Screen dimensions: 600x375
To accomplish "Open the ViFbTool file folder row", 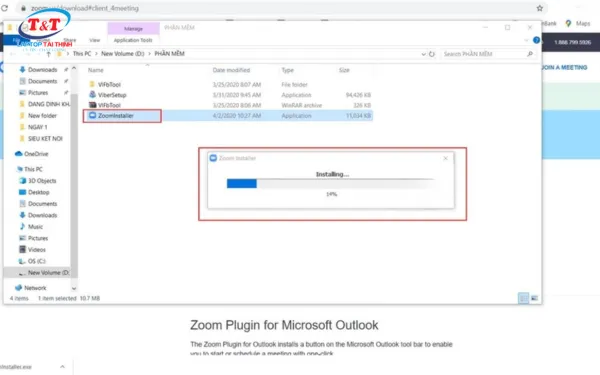I will [x=229, y=85].
